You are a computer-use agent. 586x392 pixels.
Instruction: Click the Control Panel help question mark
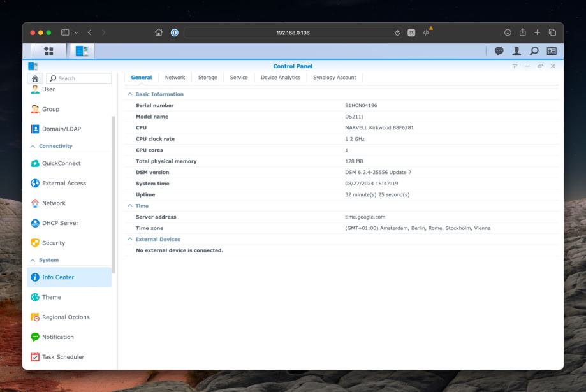pos(515,66)
